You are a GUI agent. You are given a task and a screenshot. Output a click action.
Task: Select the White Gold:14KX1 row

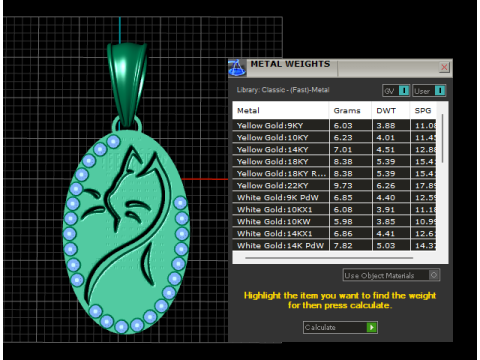[334, 234]
